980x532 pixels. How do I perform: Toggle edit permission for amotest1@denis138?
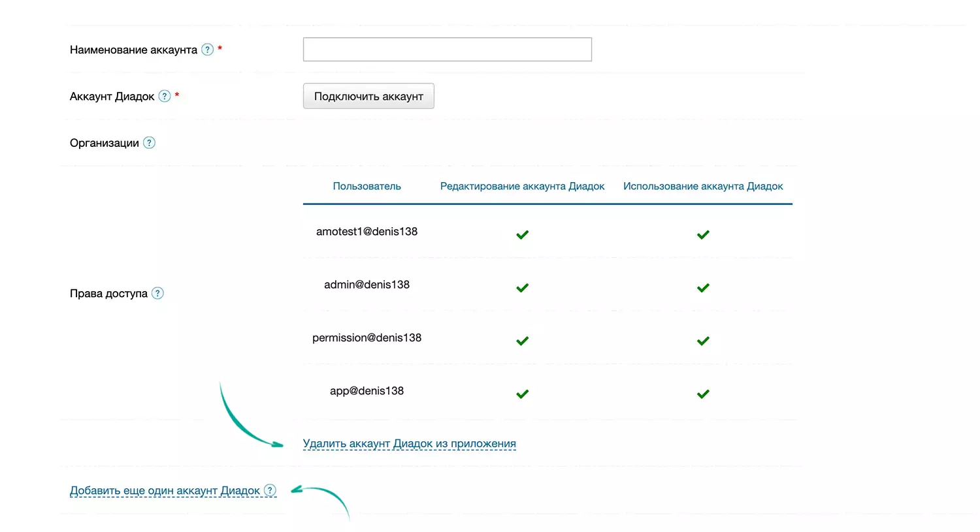[522, 235]
